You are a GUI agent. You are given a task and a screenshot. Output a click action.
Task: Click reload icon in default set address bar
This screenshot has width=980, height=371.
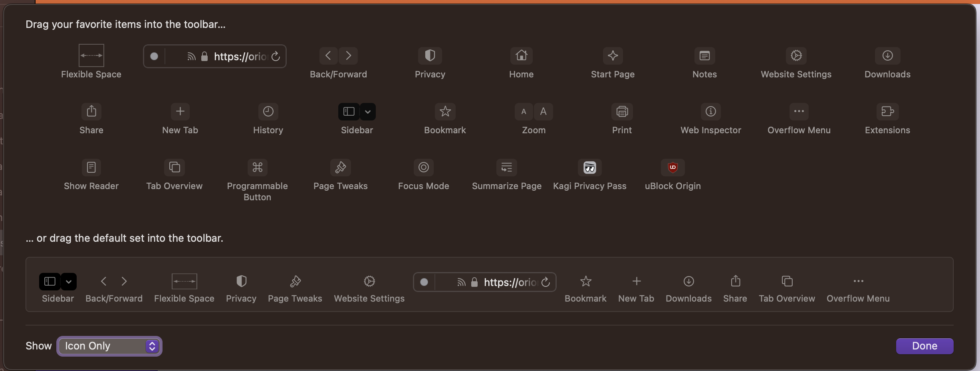(x=546, y=282)
